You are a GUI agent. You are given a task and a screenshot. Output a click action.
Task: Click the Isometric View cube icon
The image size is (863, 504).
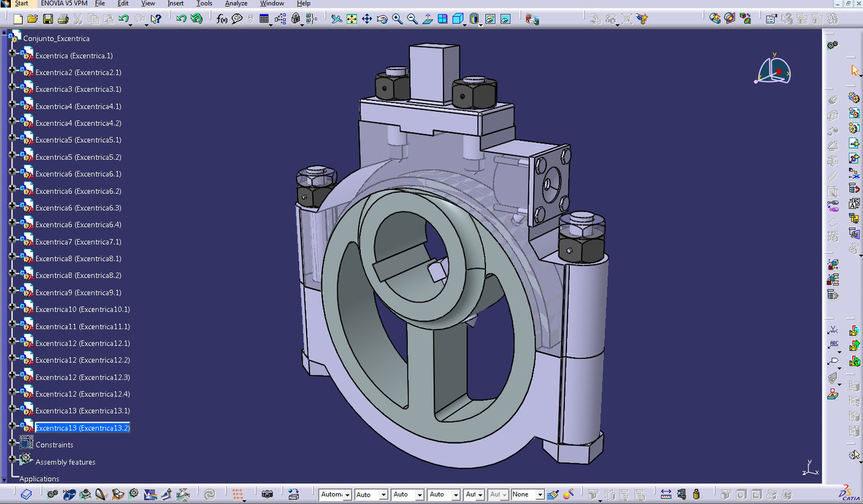[458, 20]
